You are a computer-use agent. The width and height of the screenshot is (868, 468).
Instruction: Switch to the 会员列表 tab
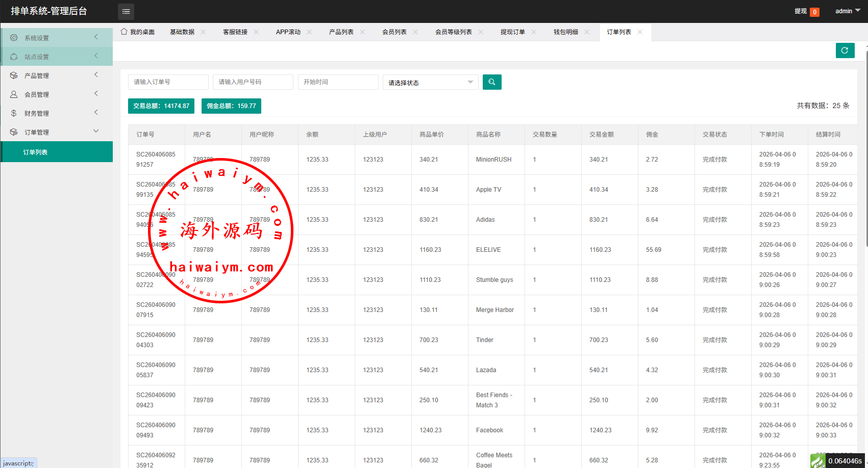tap(394, 32)
